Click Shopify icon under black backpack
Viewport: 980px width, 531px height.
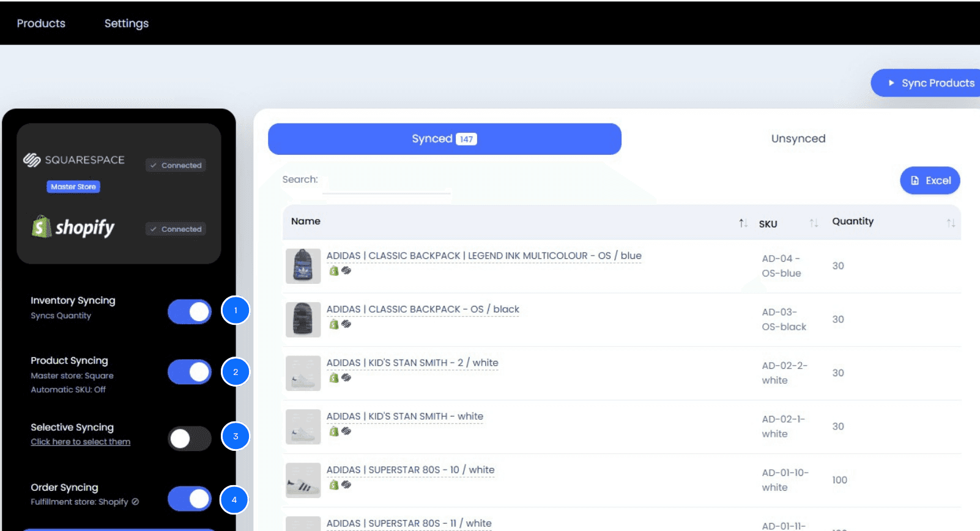pos(334,324)
